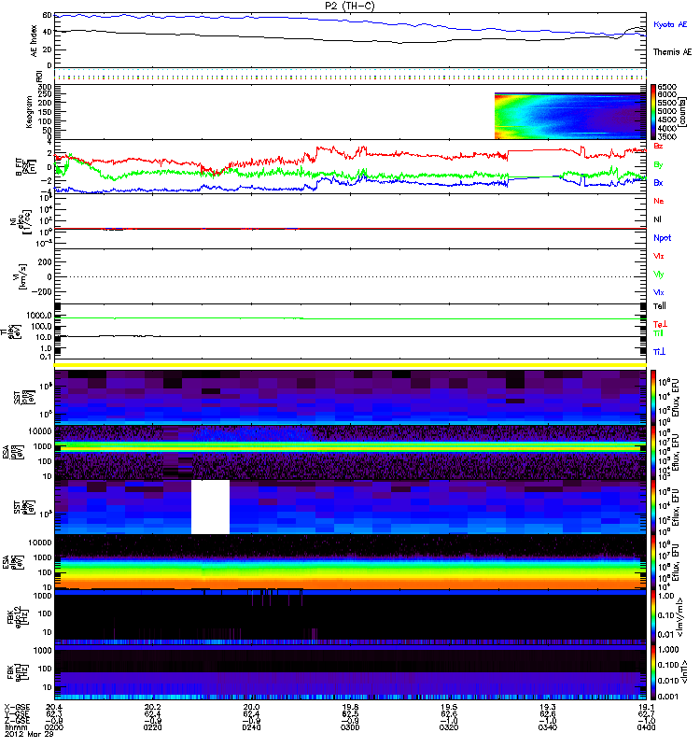Select the red "Te⊥" temperature legend label
The width and height of the screenshot is (700, 747).
[x=660, y=324]
